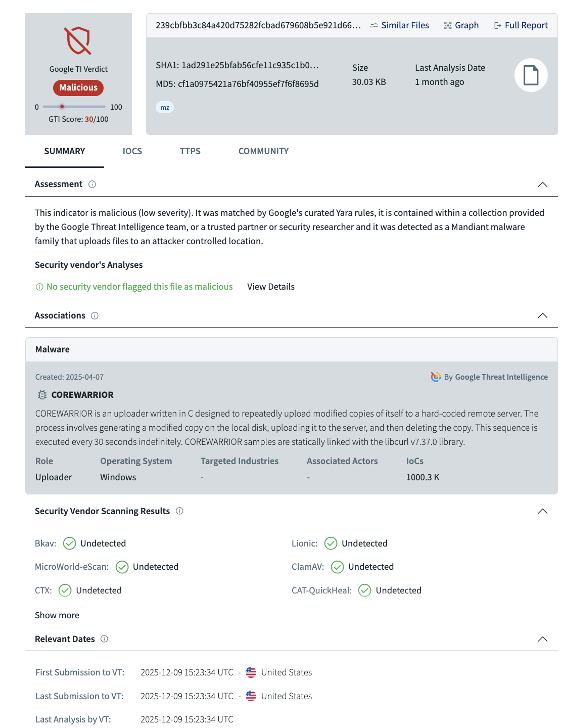Switch to the IOCS tab

132,151
